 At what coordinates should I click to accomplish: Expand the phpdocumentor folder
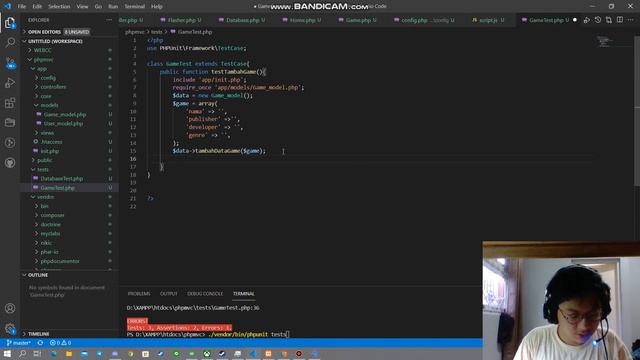point(70,261)
